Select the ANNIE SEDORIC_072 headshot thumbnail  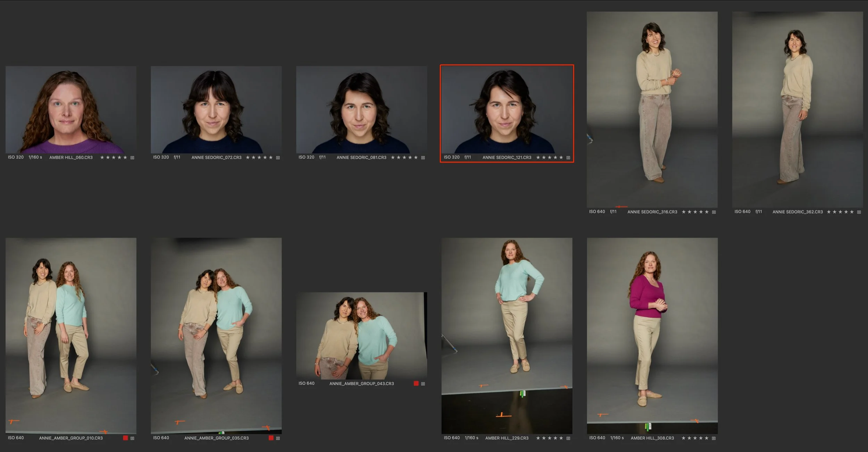[216, 110]
